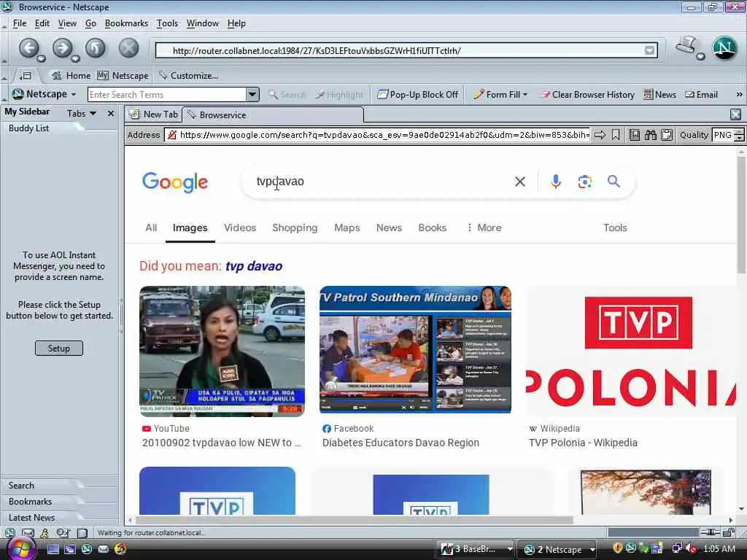The height and width of the screenshot is (560, 747).
Task: Click the sidebar toggle icon left of Home
Action: point(26,76)
